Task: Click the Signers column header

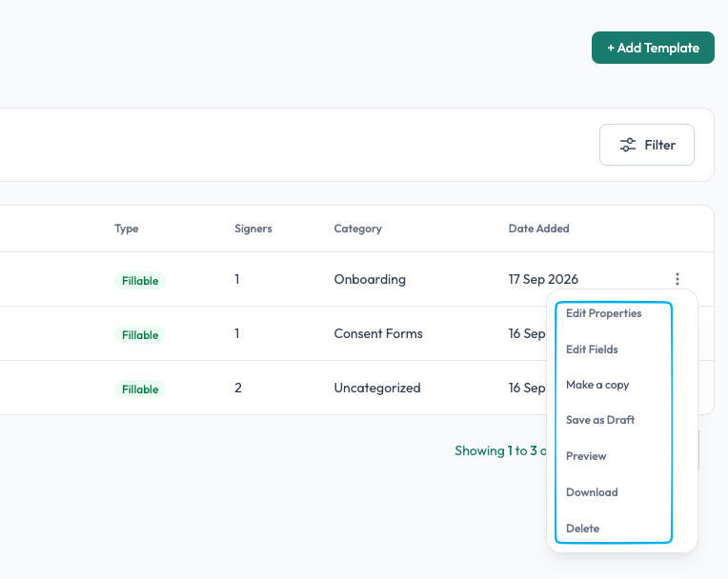Action: (x=253, y=229)
